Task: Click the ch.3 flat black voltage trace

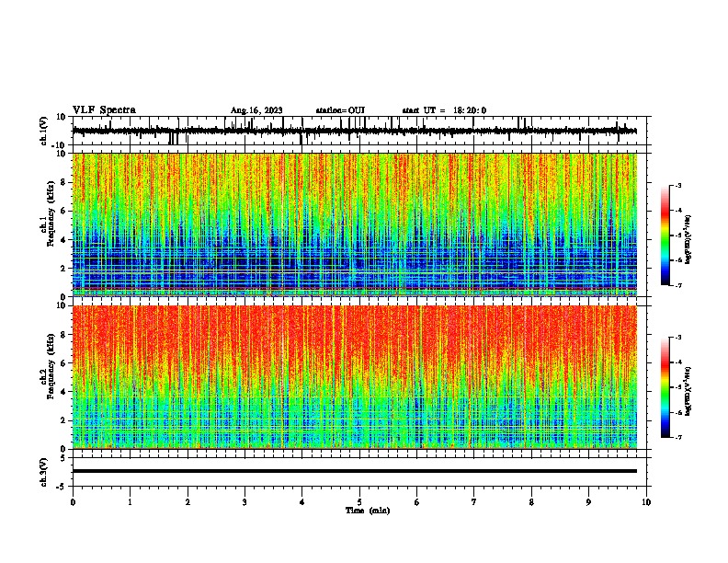Action: (x=355, y=471)
